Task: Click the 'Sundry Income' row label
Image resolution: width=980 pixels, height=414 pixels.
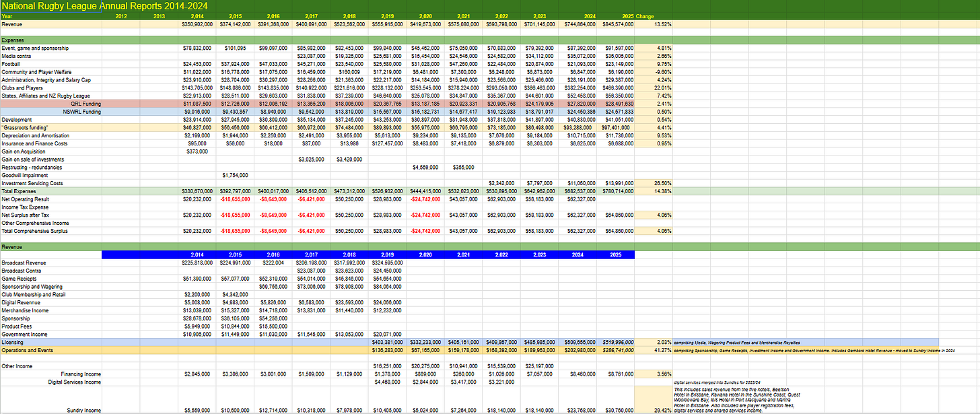Action: 84,410
